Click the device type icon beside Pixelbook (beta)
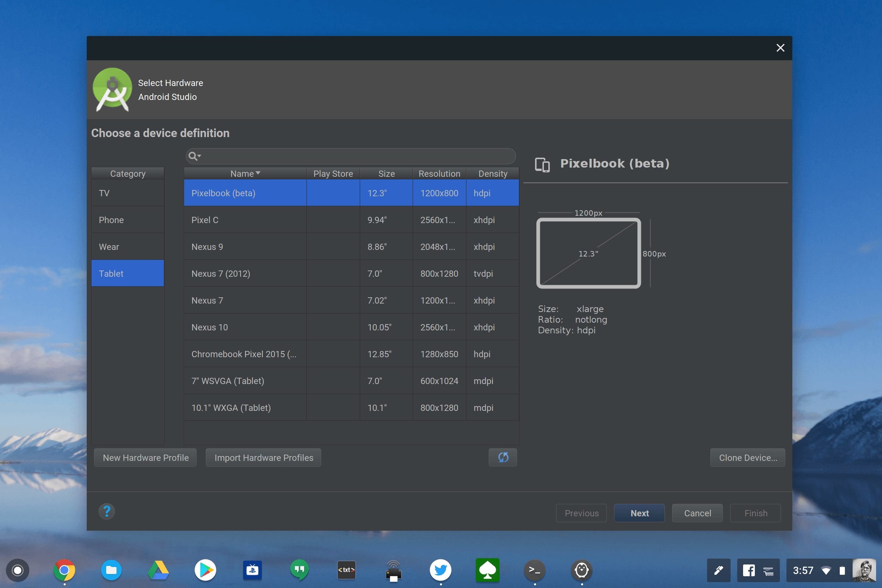The width and height of the screenshot is (882, 588). pyautogui.click(x=542, y=165)
